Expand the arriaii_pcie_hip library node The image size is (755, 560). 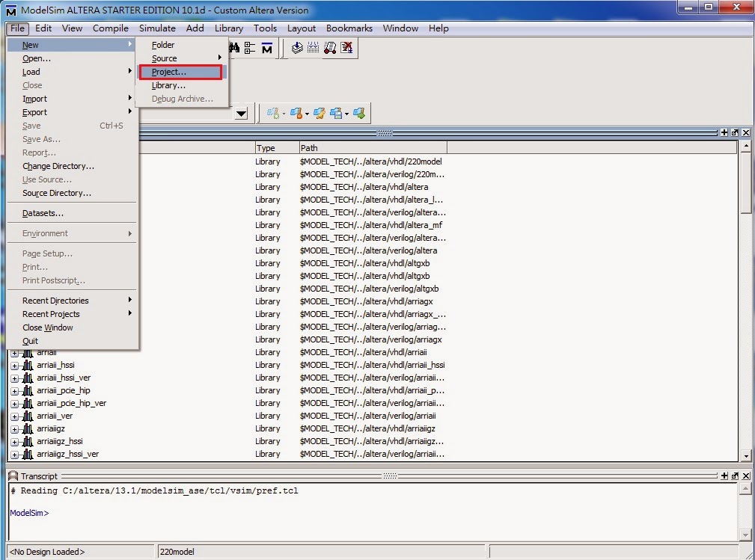tap(14, 391)
